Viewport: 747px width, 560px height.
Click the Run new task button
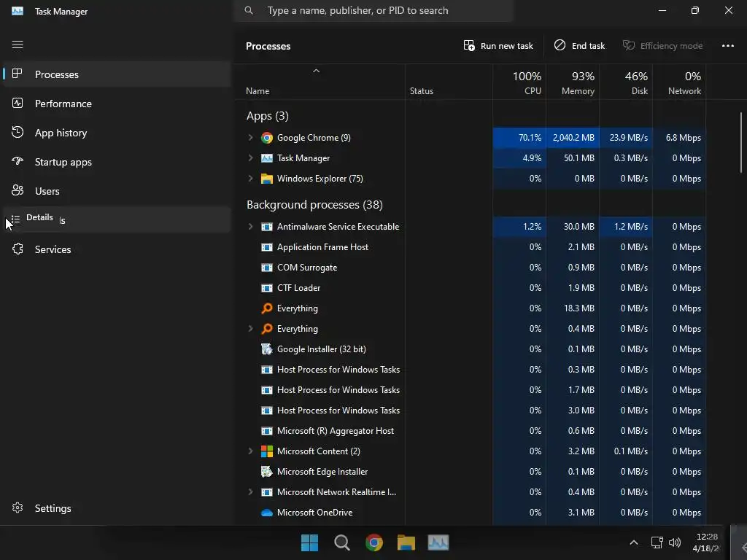pyautogui.click(x=498, y=46)
